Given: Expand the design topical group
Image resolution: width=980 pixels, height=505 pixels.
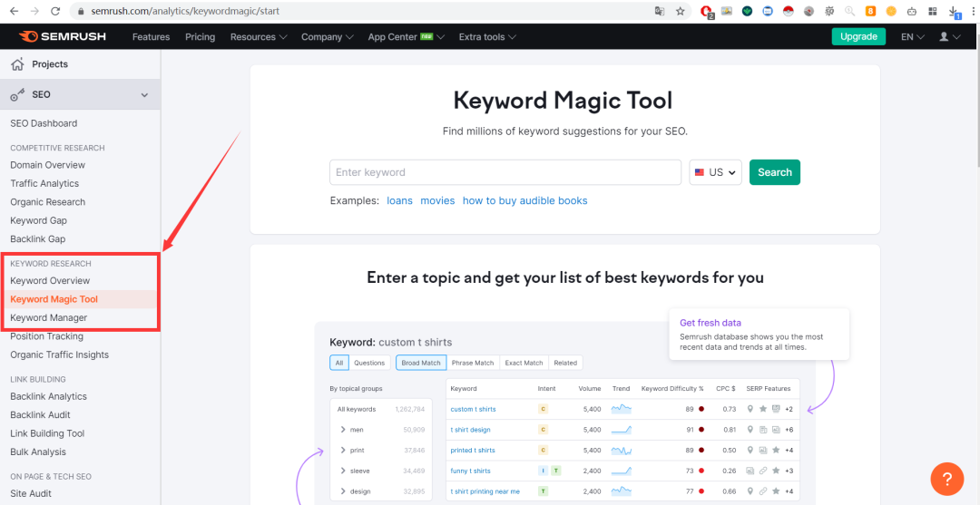Looking at the screenshot, I should click(x=344, y=491).
